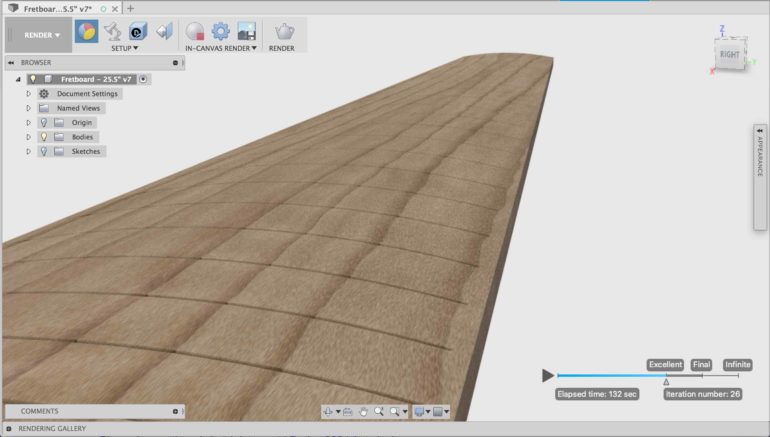
Task: Click the Capture Image icon
Action: pos(246,31)
